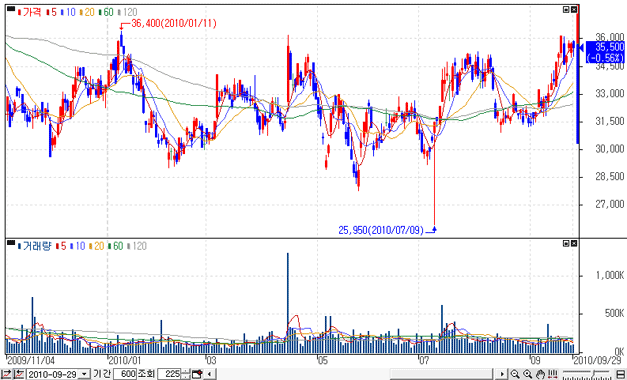The height and width of the screenshot is (380, 627).
Task: Maximize the 거래량 volume panel
Action: pos(566,243)
